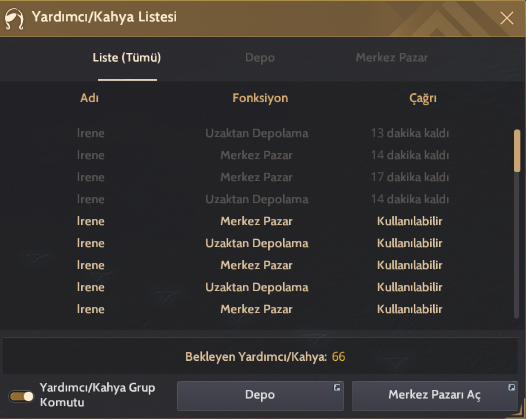Click the list scrollbar handle

tap(517, 151)
